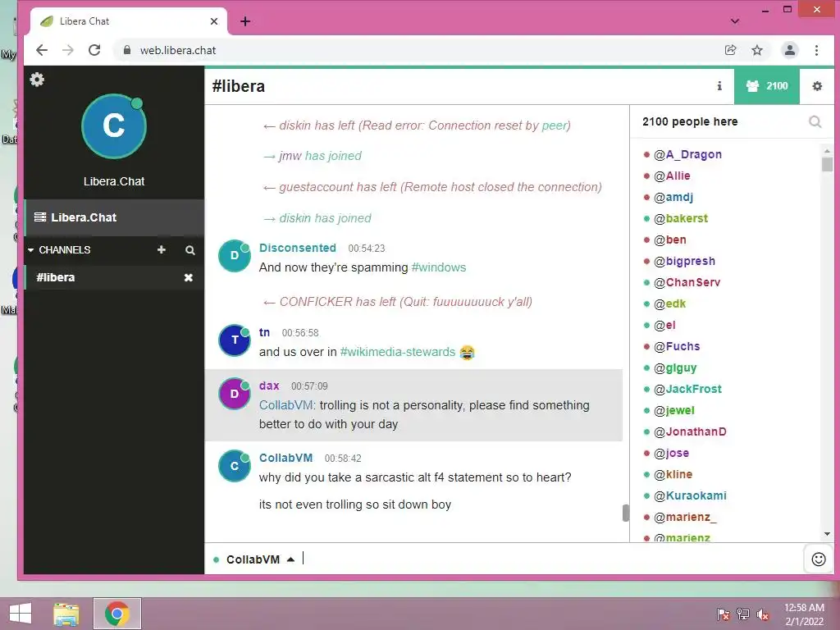Click dax's purple D avatar
840x630 pixels.
[x=235, y=394]
